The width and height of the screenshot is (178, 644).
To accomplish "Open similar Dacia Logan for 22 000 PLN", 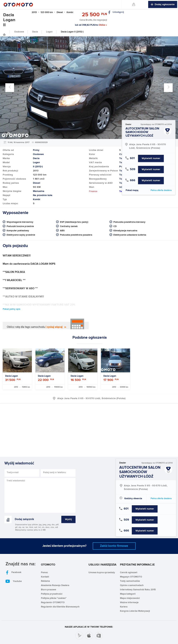I will (x=50, y=369).
